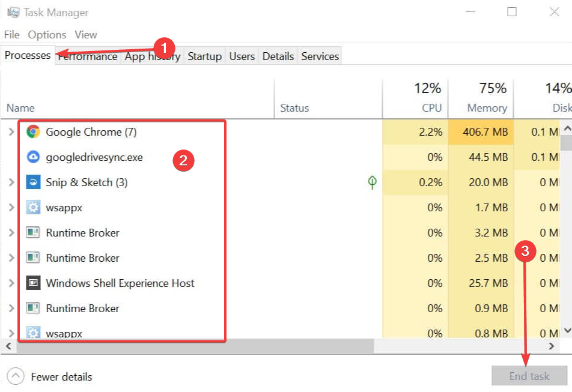Open the Services tab
This screenshot has width=572, height=392.
tap(320, 56)
